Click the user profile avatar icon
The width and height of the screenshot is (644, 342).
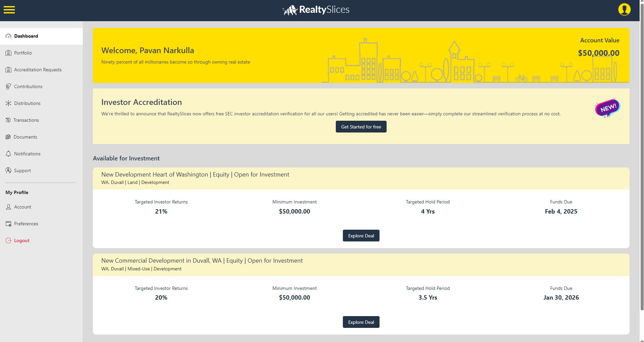click(x=624, y=9)
